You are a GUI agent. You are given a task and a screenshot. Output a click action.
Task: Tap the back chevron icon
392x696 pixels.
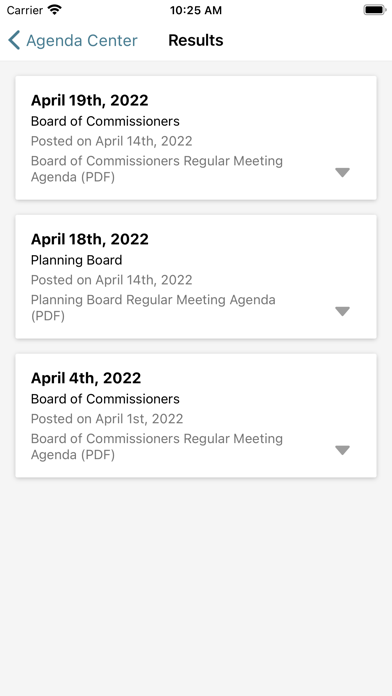tap(14, 40)
